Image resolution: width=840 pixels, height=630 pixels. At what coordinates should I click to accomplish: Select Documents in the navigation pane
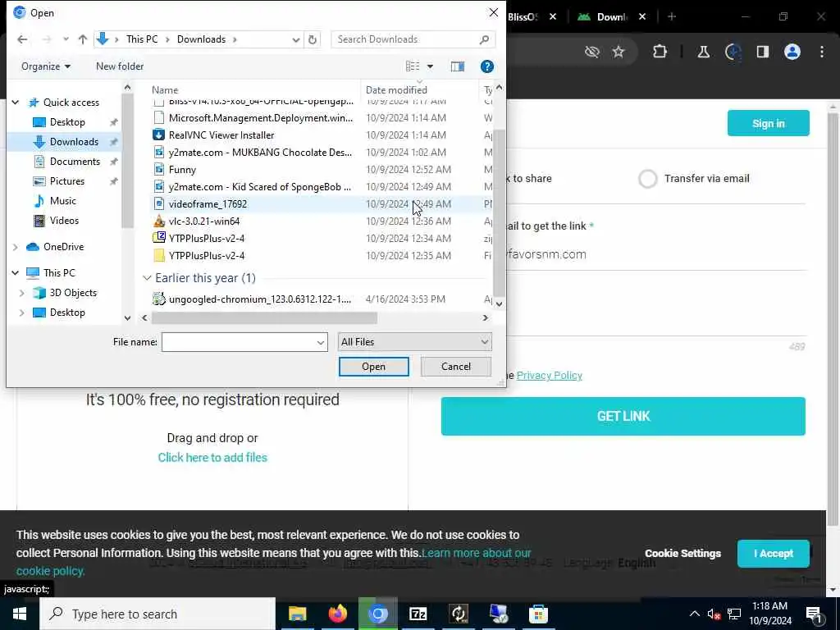(75, 162)
